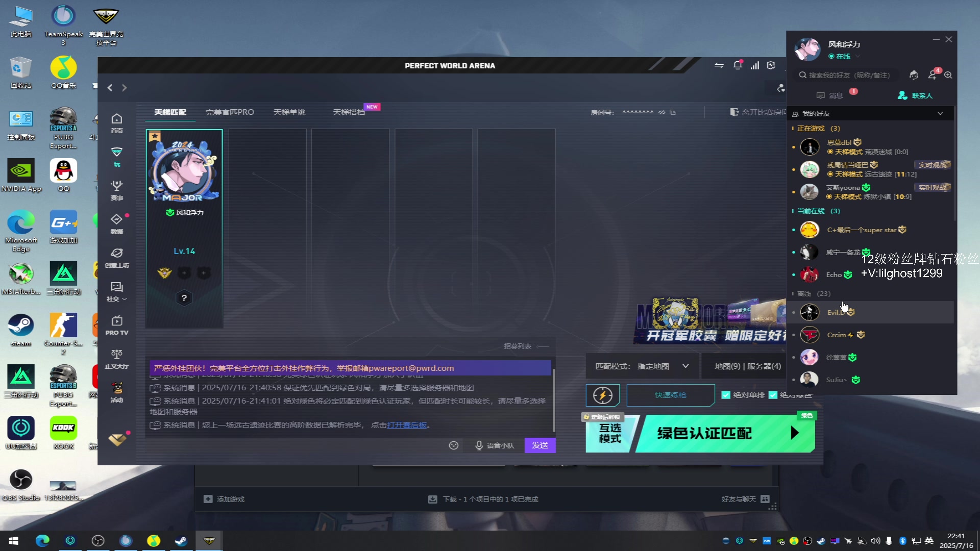Collapse the 招募列表 recruitment list toggle
Image resolution: width=980 pixels, height=551 pixels.
(x=526, y=346)
